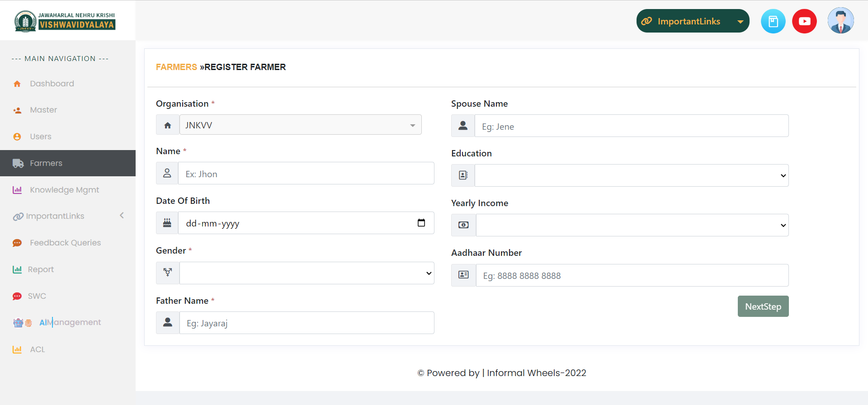
Task: Open the Users menu item
Action: (68, 137)
